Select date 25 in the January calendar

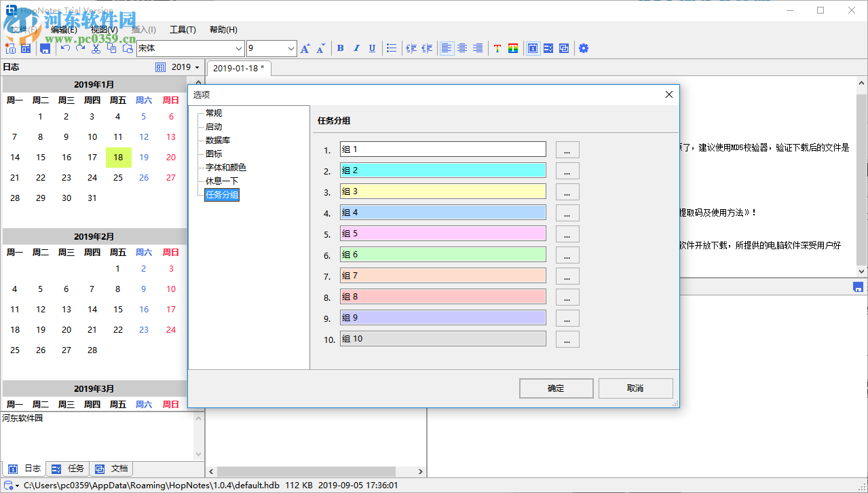pos(117,177)
